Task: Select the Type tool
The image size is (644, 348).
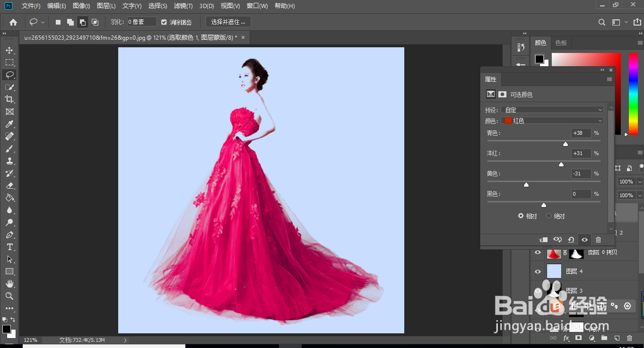Action: click(x=9, y=246)
